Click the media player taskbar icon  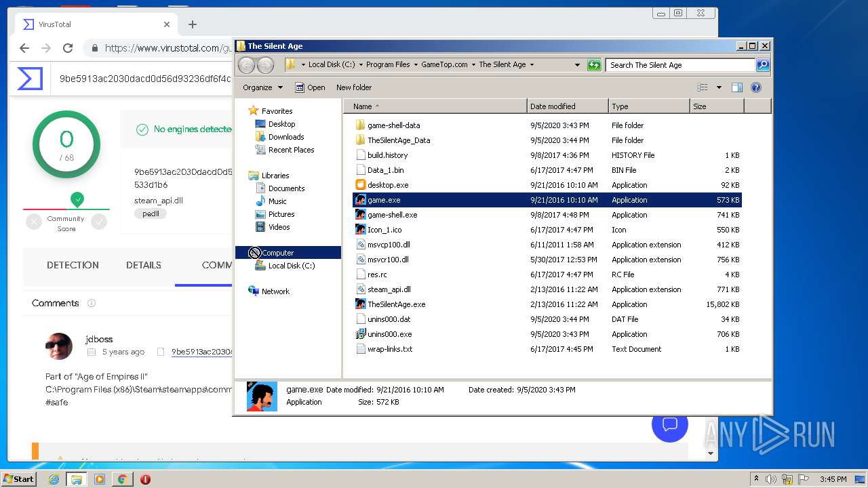[100, 479]
